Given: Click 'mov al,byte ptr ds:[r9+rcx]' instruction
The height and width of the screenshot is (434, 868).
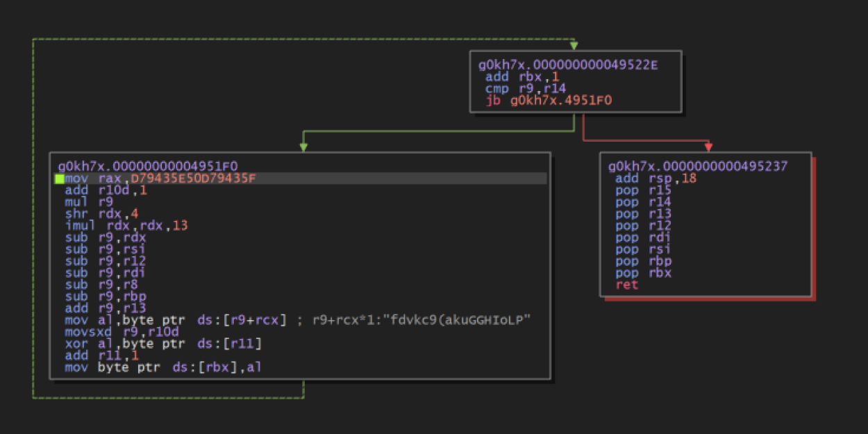Looking at the screenshot, I should pos(176,320).
